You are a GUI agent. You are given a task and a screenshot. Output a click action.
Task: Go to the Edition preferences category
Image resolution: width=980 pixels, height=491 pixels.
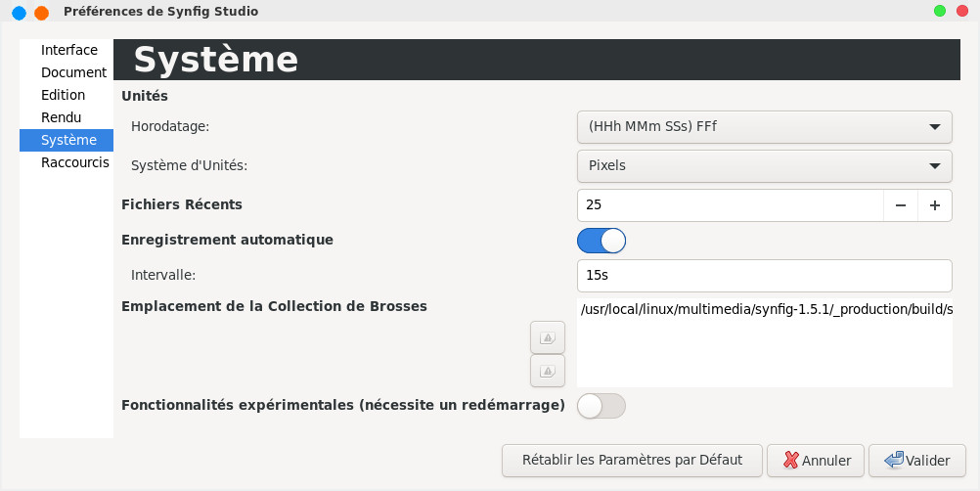point(63,95)
